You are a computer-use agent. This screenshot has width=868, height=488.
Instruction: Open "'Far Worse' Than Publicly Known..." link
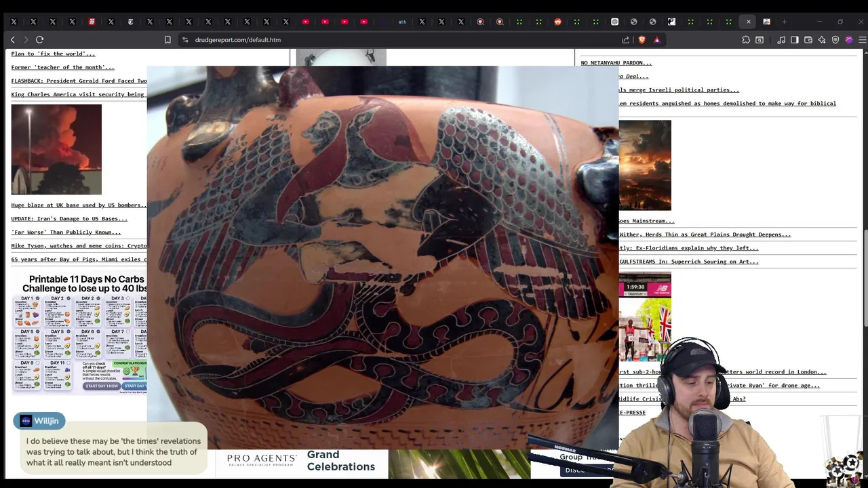[66, 232]
